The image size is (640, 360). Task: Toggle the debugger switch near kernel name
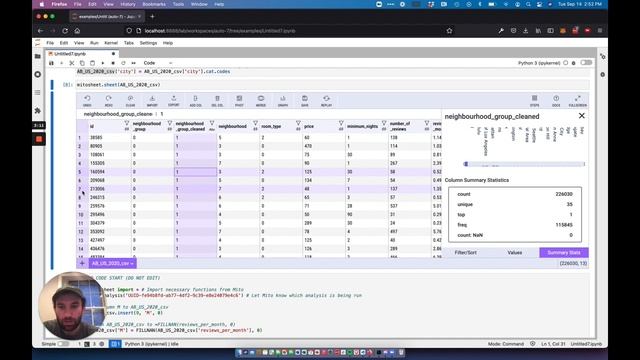[586, 63]
